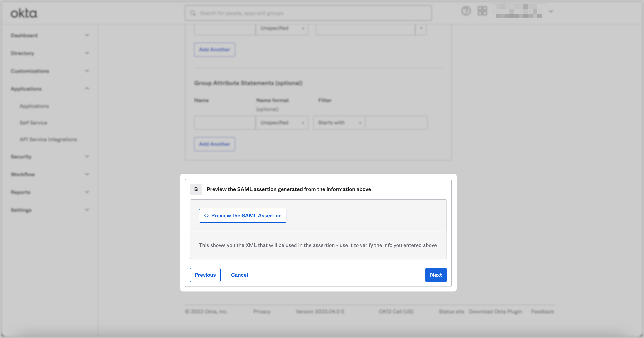This screenshot has height=338, width=644.
Task: Cancel the SAML setup wizard
Action: pos(239,275)
